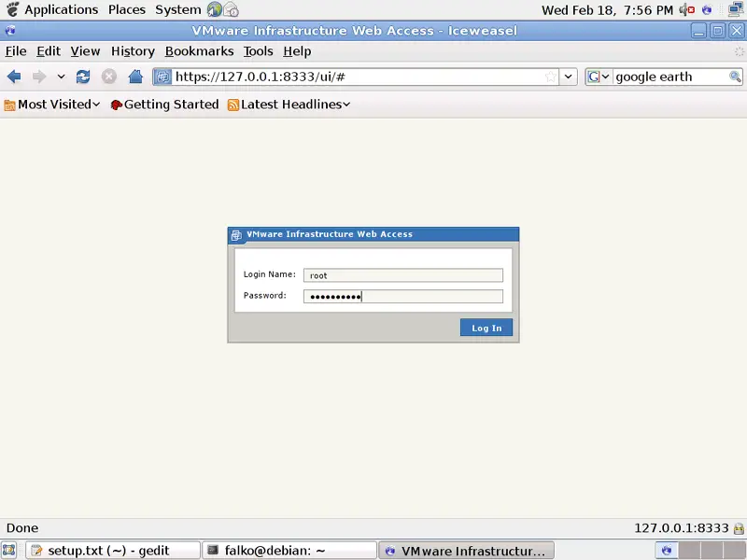Switch to falko@debian terminal window
747x560 pixels.
[289, 551]
